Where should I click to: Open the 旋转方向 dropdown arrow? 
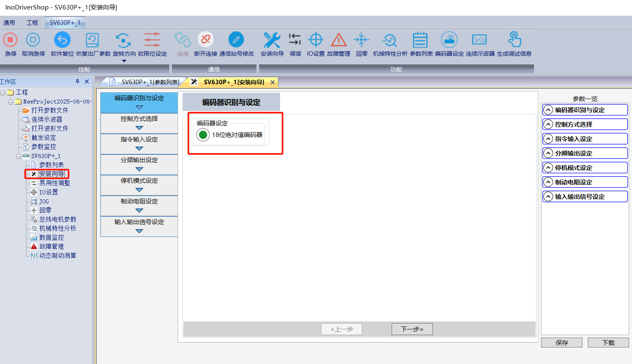tap(124, 61)
